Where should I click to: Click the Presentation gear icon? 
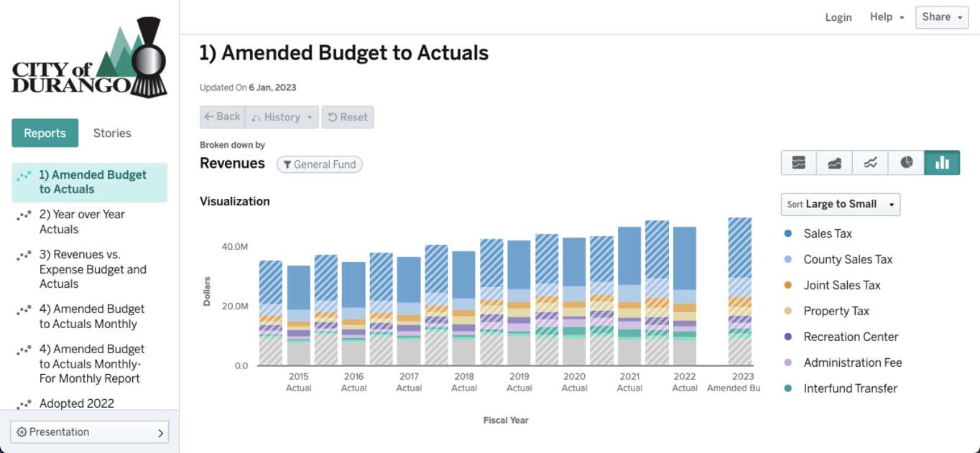coord(22,432)
